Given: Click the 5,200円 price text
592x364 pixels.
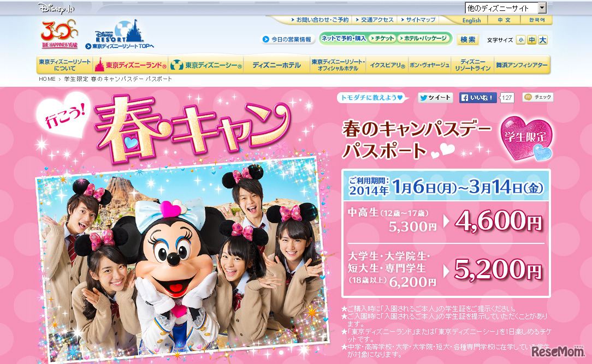Looking at the screenshot, I should 499,271.
